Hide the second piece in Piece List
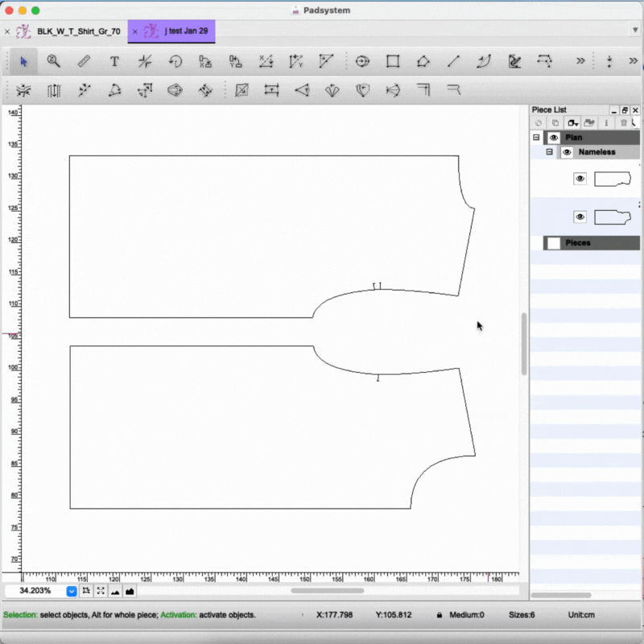Viewport: 644px width, 644px height. tap(580, 217)
